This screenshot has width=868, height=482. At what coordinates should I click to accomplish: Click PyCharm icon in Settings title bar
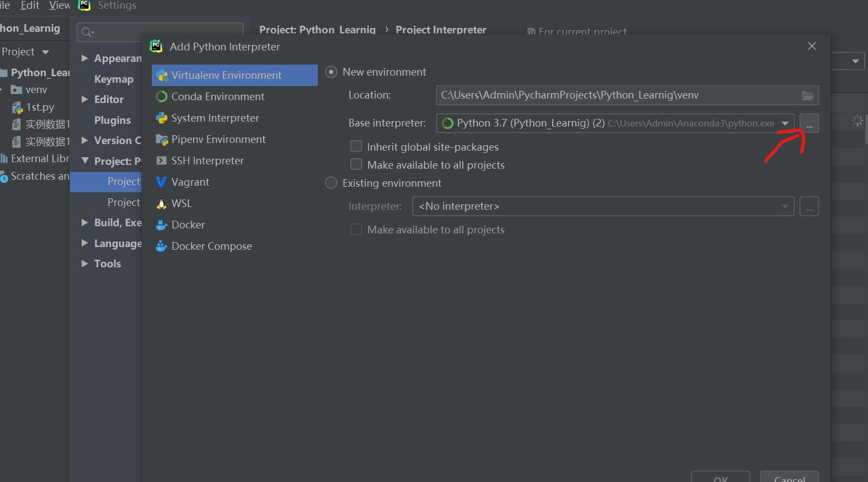click(84, 5)
